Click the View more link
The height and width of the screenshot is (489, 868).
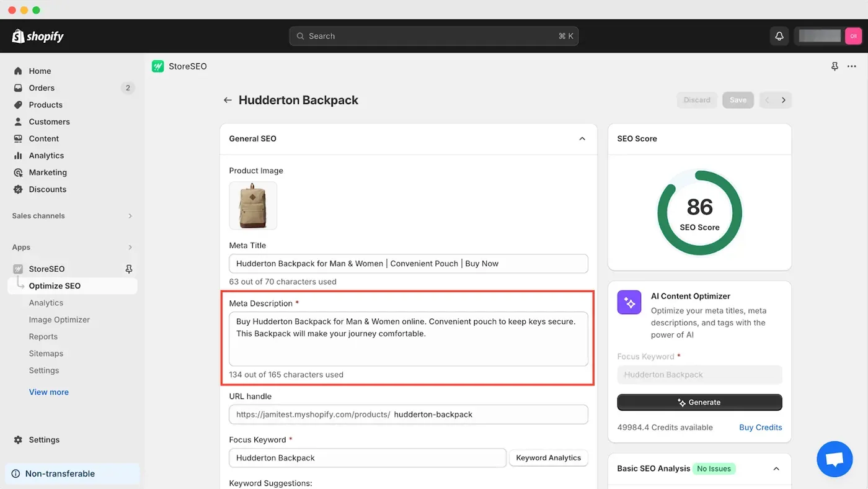click(x=49, y=392)
